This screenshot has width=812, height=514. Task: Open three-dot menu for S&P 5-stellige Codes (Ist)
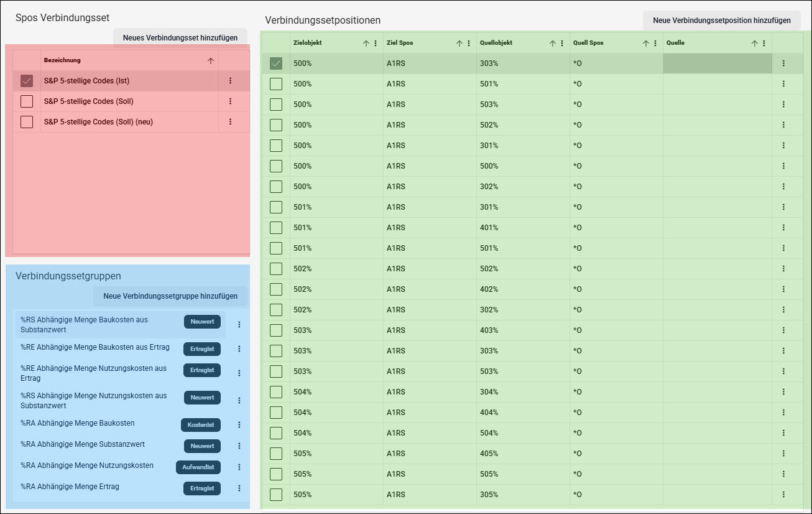[x=230, y=81]
